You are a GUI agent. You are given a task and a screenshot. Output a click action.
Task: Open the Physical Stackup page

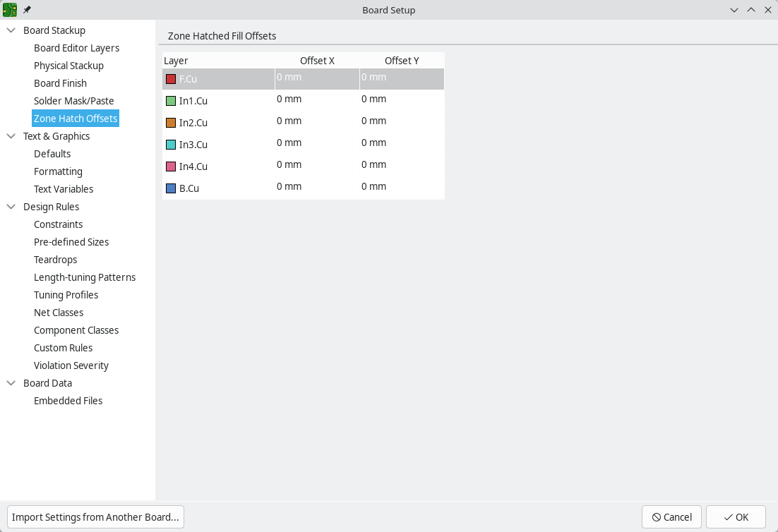(68, 66)
